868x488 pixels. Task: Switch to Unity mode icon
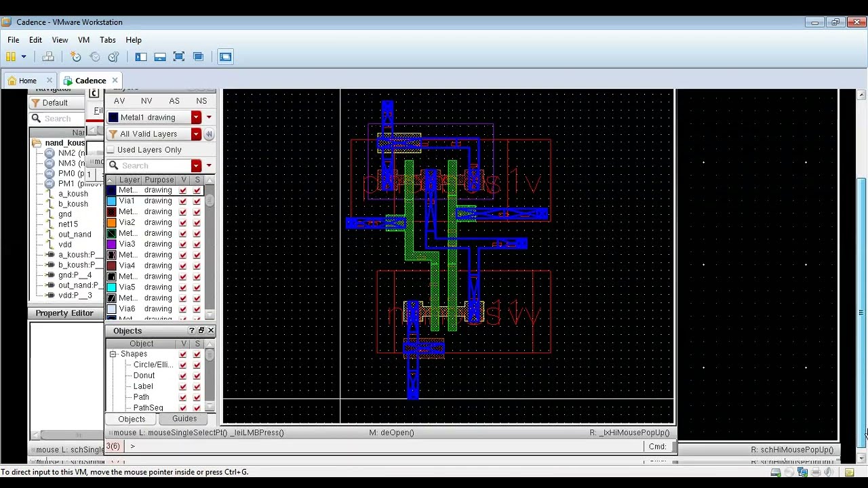pyautogui.click(x=198, y=57)
